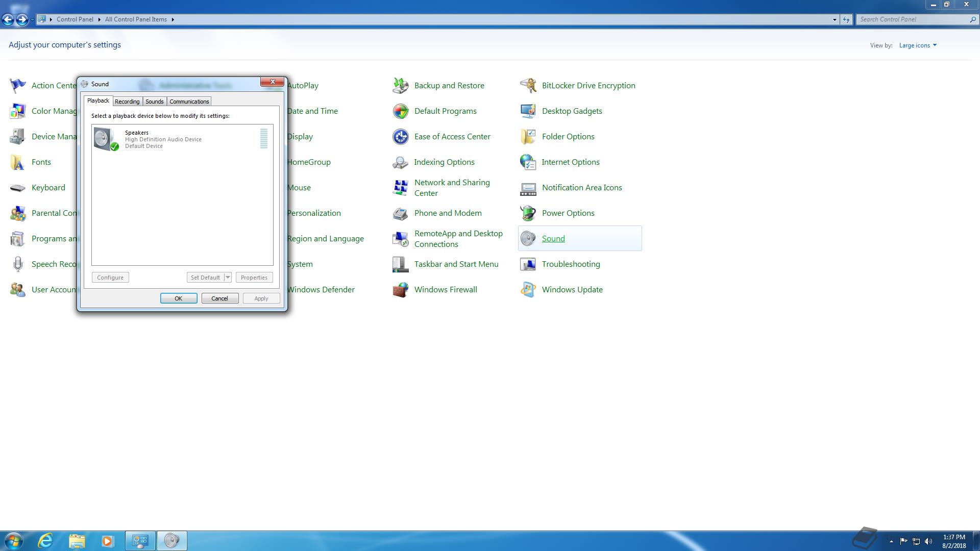The image size is (980, 551).
Task: Open the Indexing Options icon
Action: [401, 162]
